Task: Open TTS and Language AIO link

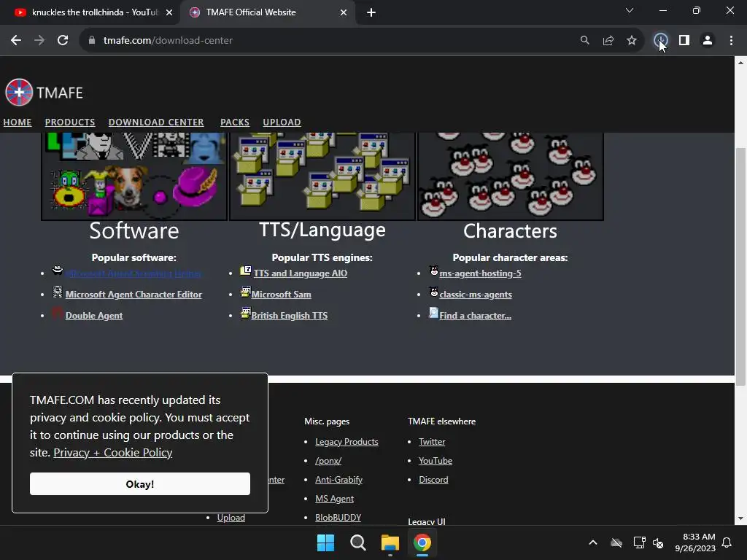Action: [x=300, y=273]
